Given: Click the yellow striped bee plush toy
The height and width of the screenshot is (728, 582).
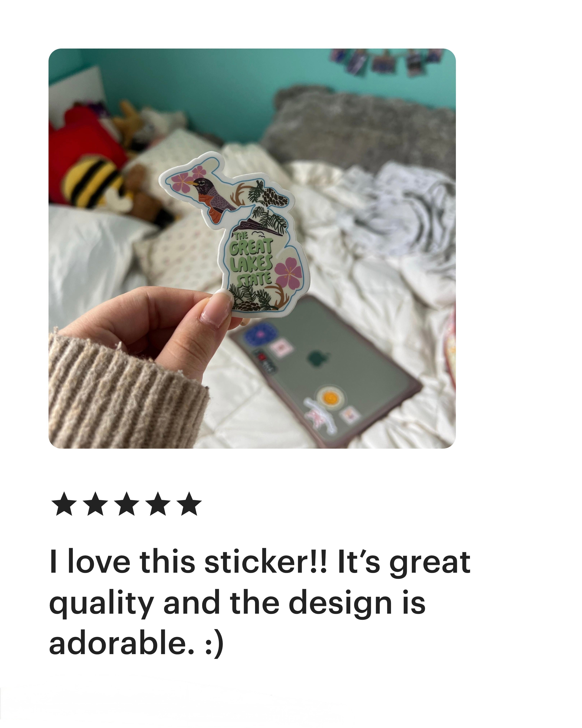Looking at the screenshot, I should pos(93,182).
